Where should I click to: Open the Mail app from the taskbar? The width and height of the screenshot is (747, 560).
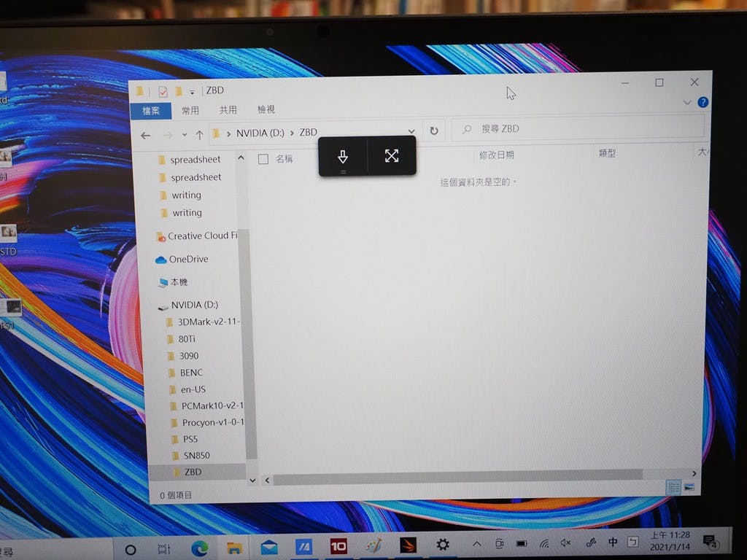[x=269, y=547]
